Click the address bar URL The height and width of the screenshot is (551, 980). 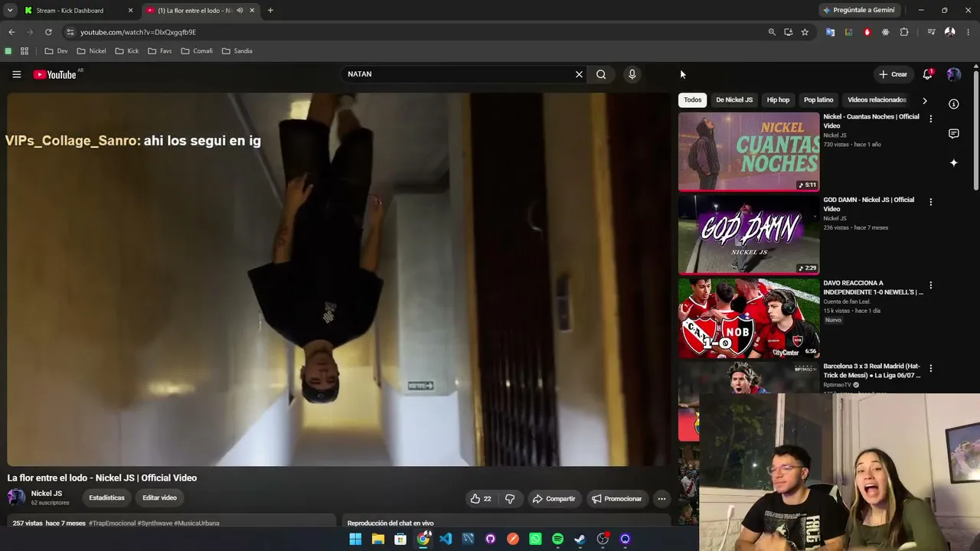coord(138,32)
